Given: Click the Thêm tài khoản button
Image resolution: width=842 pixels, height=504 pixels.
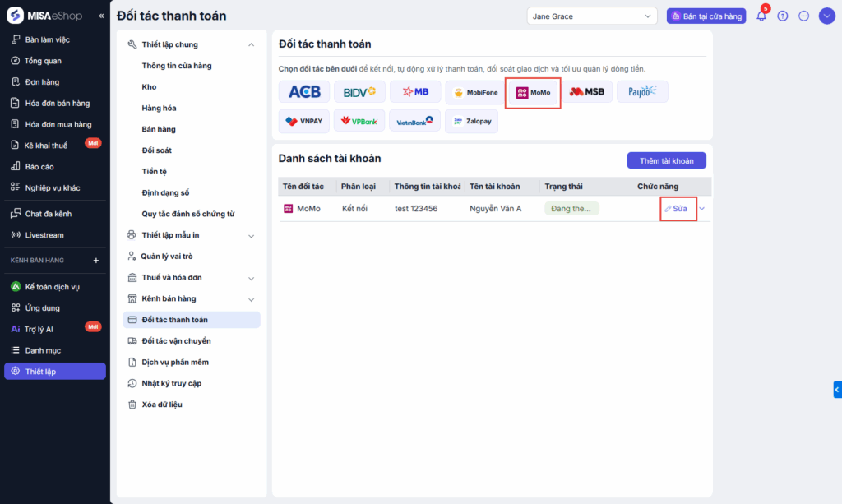Looking at the screenshot, I should pyautogui.click(x=666, y=160).
